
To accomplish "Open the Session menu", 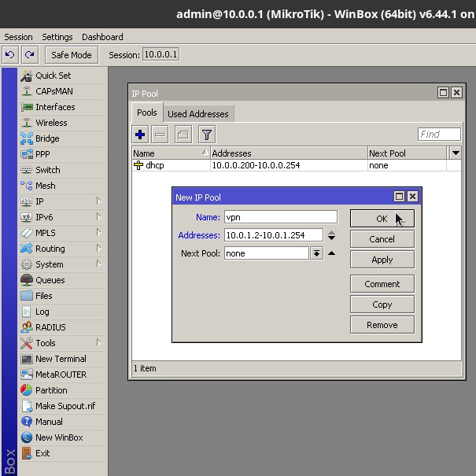I will pyautogui.click(x=18, y=37).
